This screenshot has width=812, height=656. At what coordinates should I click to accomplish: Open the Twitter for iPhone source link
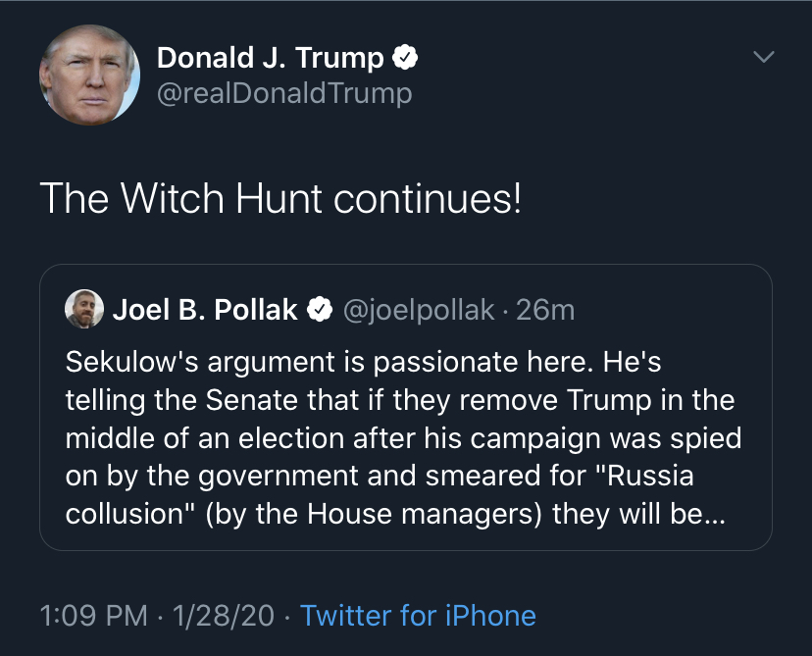click(x=418, y=616)
